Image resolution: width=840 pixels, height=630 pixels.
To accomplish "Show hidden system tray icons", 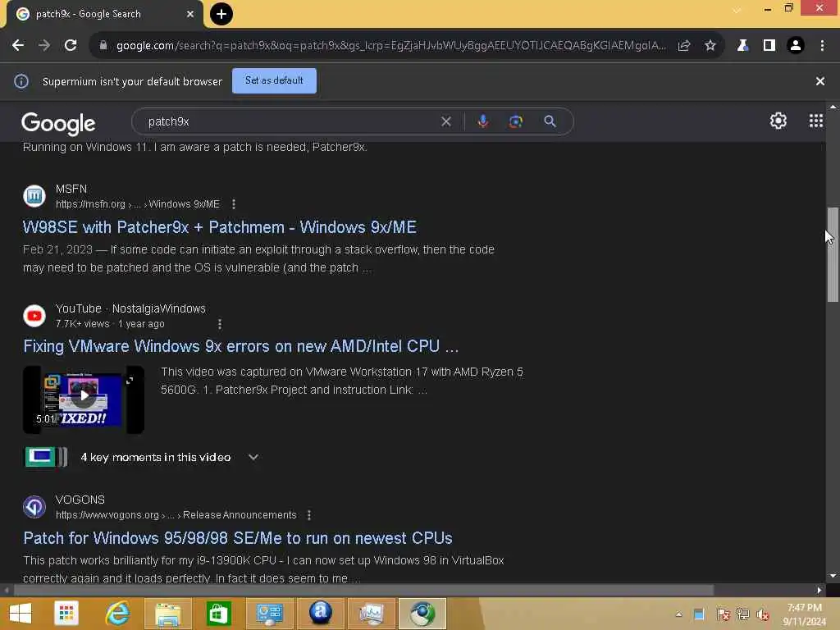I will [x=678, y=614].
